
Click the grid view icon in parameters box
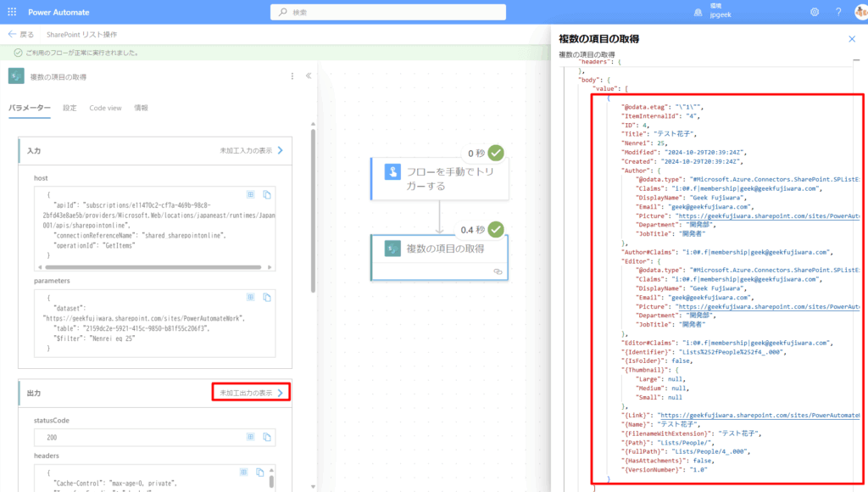(251, 298)
